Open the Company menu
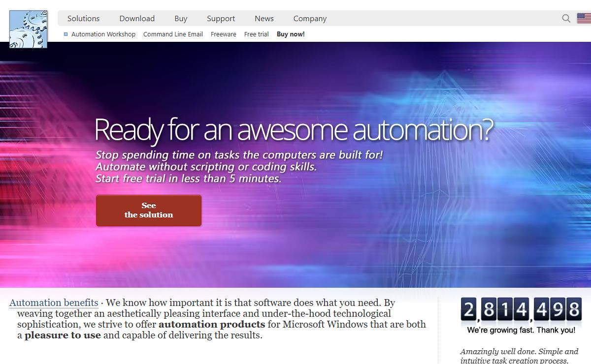Image resolution: width=591 pixels, height=364 pixels. [x=310, y=19]
